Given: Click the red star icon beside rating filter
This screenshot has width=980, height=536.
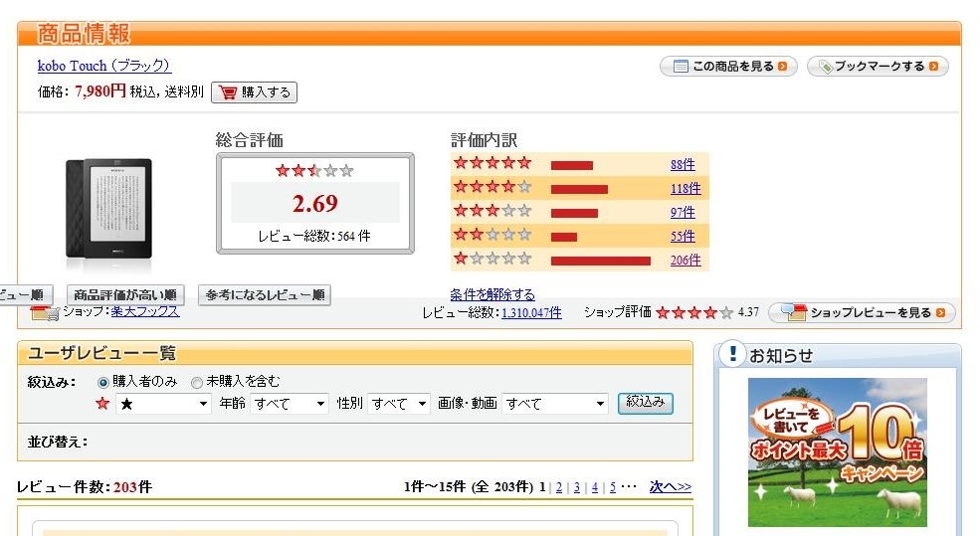Looking at the screenshot, I should 102,404.
